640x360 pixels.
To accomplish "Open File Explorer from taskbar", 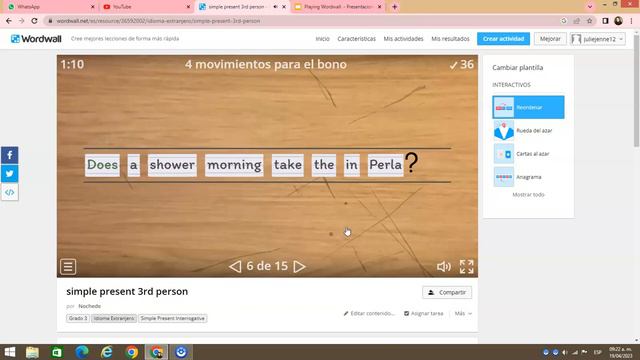I will pos(32,352).
